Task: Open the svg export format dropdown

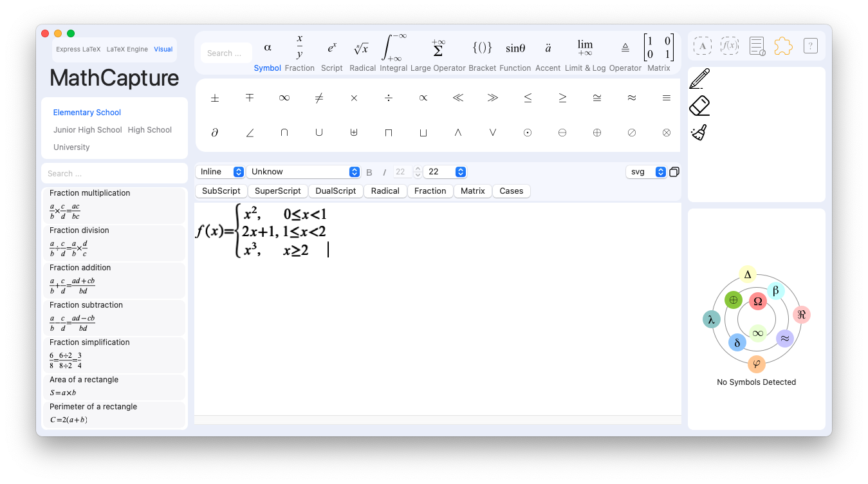Action: click(x=646, y=172)
